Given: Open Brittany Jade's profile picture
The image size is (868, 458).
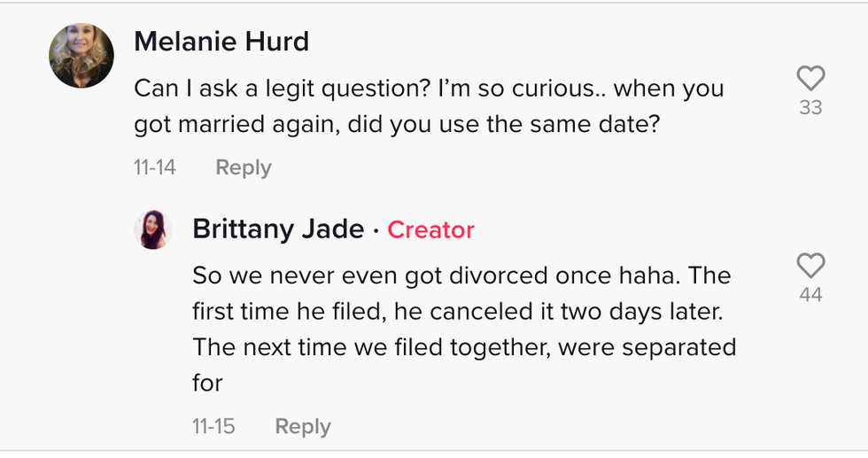Looking at the screenshot, I should click(x=151, y=229).
